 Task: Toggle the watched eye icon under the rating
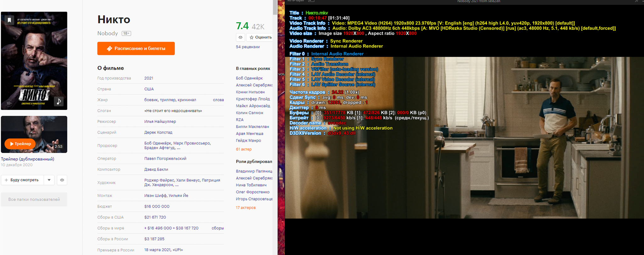240,37
